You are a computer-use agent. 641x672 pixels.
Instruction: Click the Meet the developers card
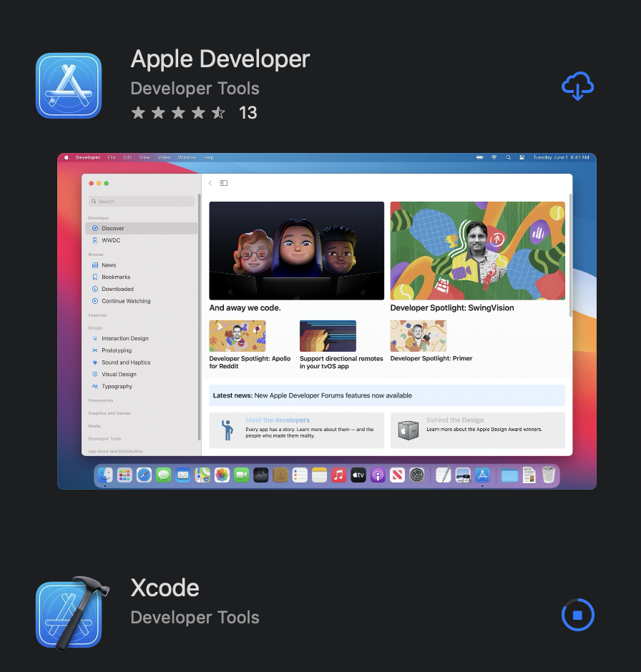296,430
